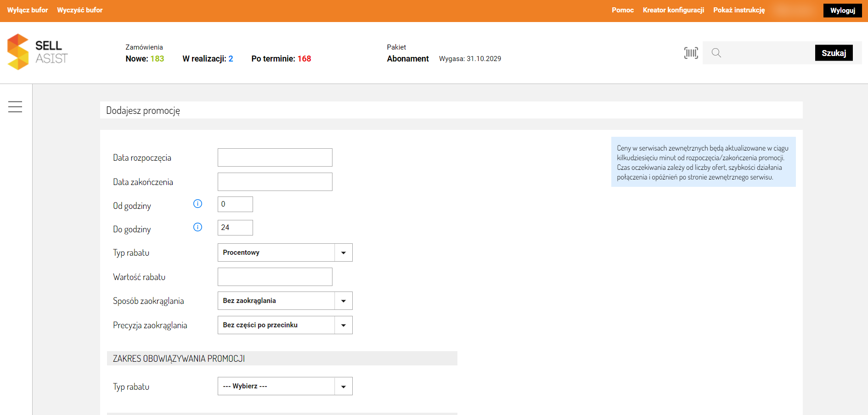868x415 pixels.
Task: Focus the Wartość rabatu input field
Action: pos(275,277)
